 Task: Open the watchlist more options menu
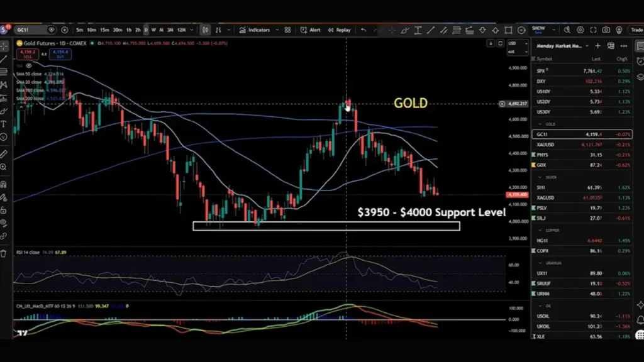click(x=624, y=46)
